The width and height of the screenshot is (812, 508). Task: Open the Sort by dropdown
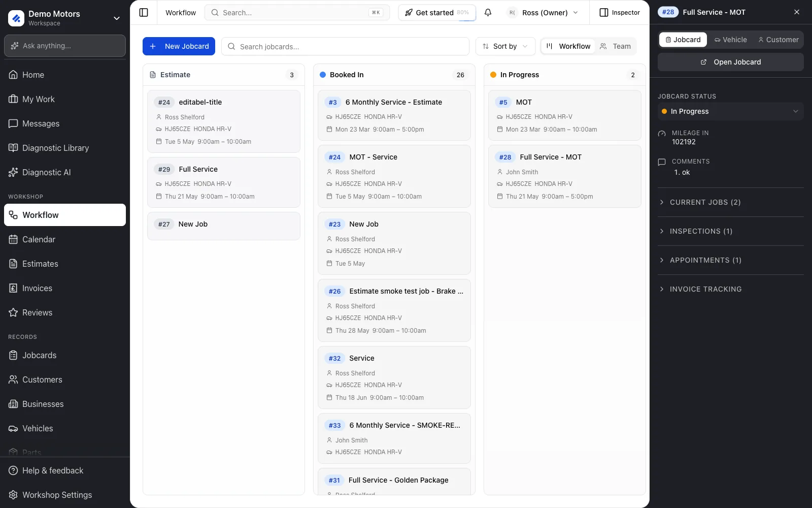point(505,46)
